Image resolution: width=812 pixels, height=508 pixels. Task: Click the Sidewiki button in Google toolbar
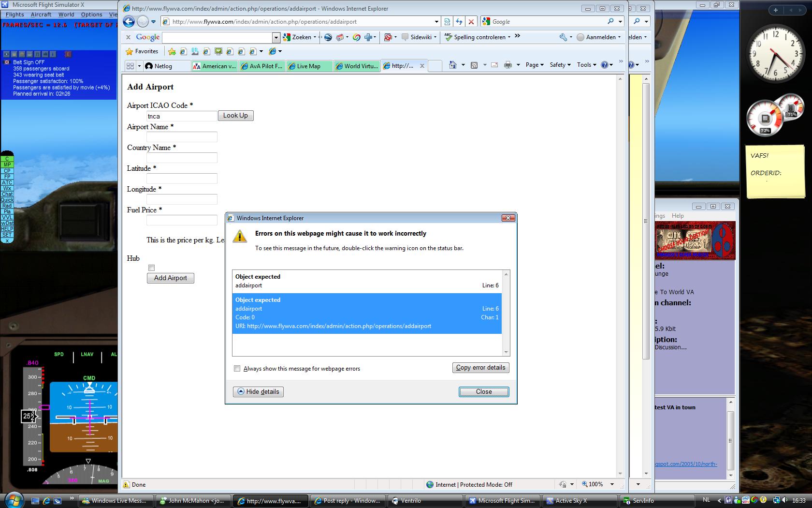coord(419,37)
